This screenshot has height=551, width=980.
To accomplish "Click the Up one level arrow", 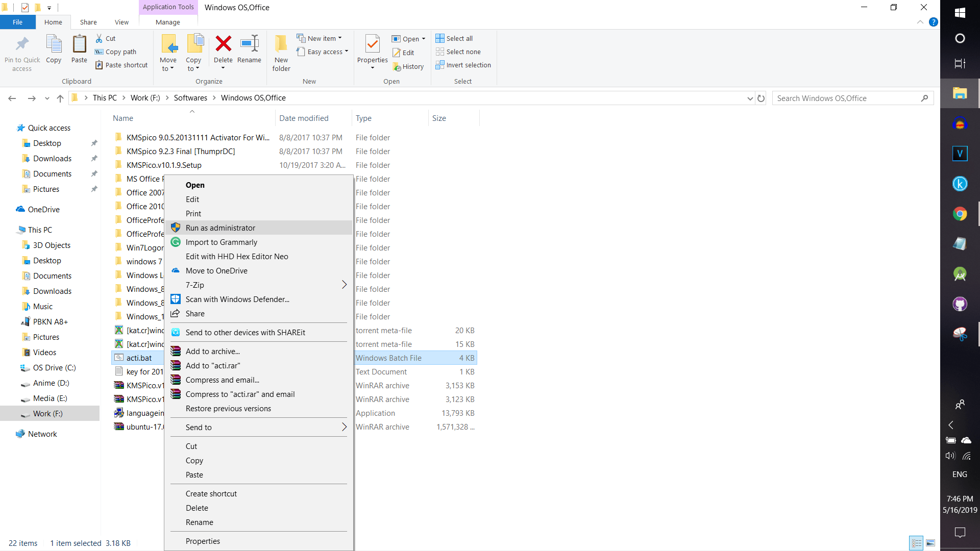I will [x=60, y=98].
